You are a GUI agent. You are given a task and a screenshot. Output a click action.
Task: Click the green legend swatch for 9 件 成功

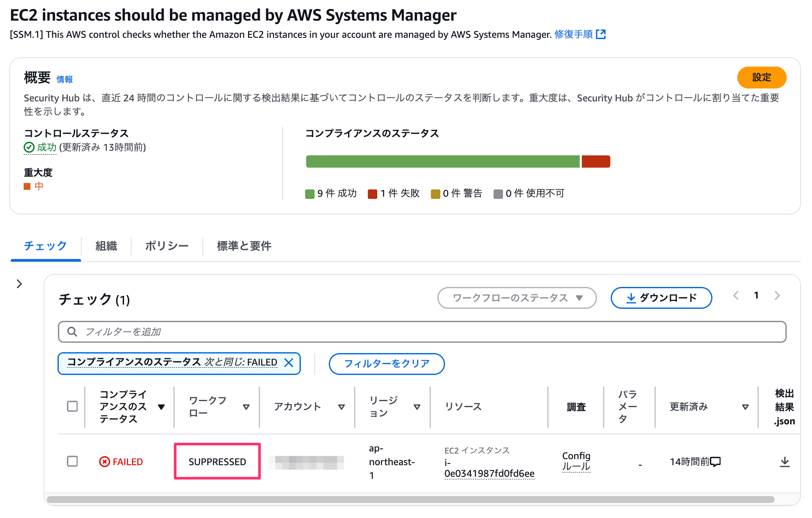[x=310, y=194]
